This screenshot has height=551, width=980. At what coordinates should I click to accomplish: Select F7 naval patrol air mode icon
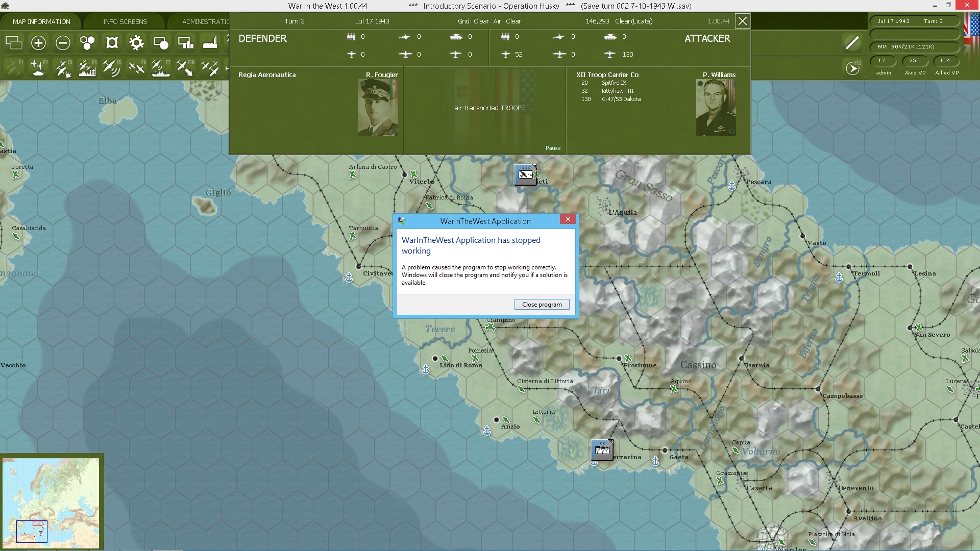click(x=161, y=67)
